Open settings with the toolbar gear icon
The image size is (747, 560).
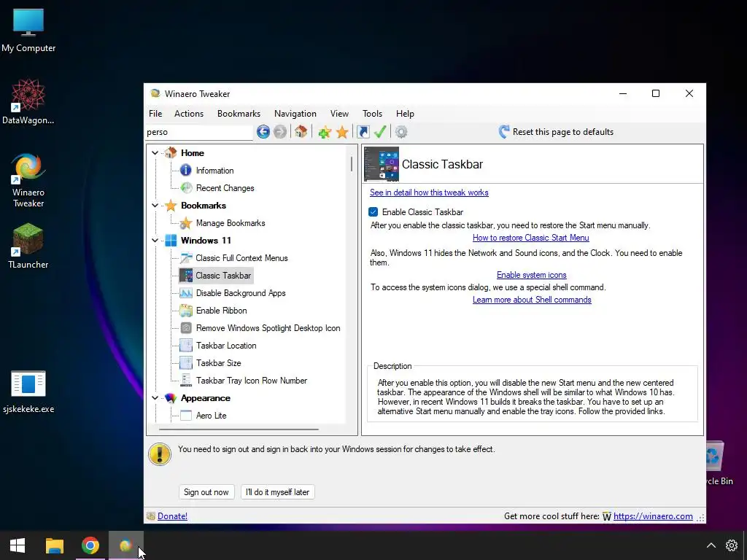coord(401,132)
